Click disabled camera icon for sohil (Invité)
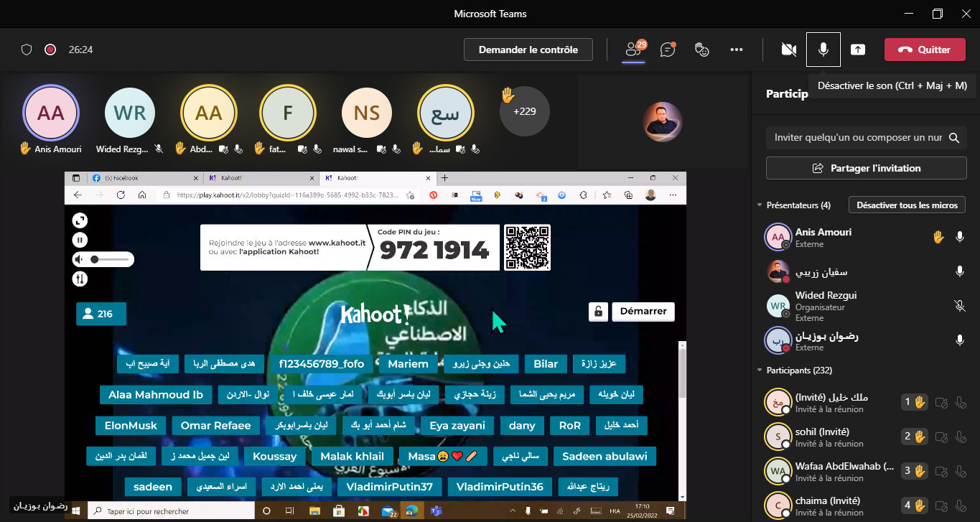Viewport: 980px width, 522px height. coord(942,437)
